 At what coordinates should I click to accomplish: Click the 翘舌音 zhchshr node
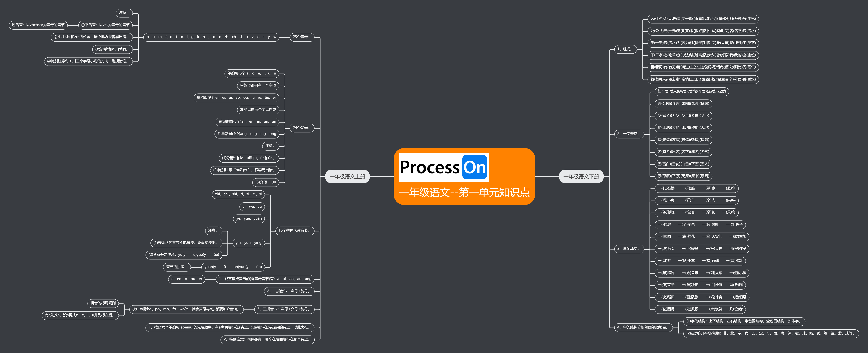(x=38, y=25)
